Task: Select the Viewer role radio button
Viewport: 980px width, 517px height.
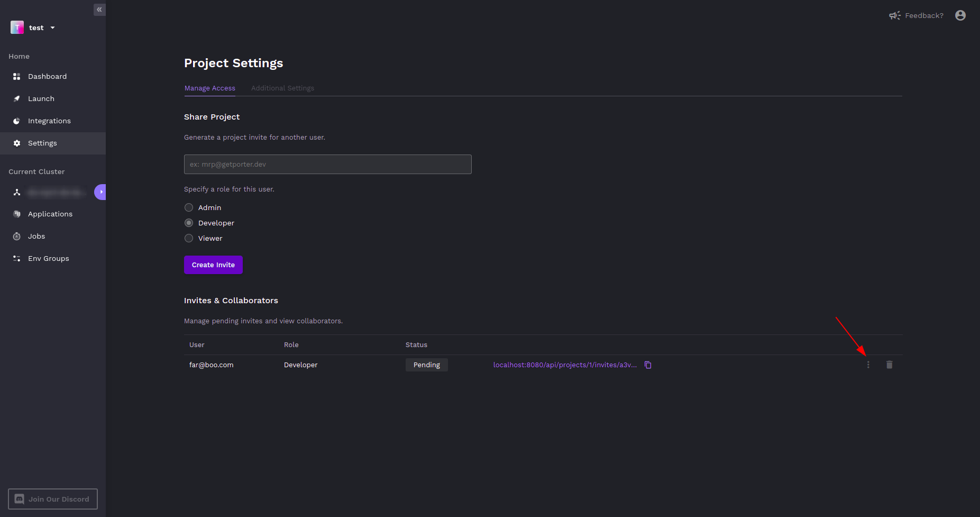Action: [x=189, y=239]
